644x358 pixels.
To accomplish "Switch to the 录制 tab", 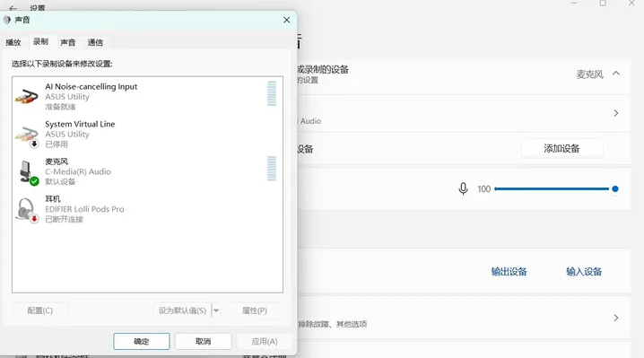I will click(x=40, y=41).
